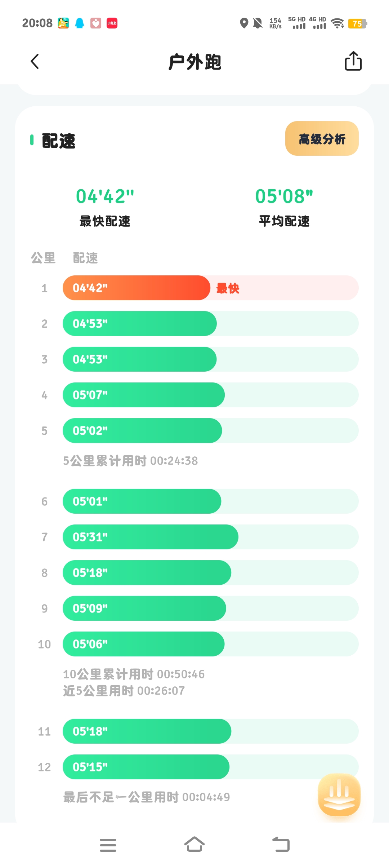Select kilometer 1 orange pace bar

[x=136, y=288]
